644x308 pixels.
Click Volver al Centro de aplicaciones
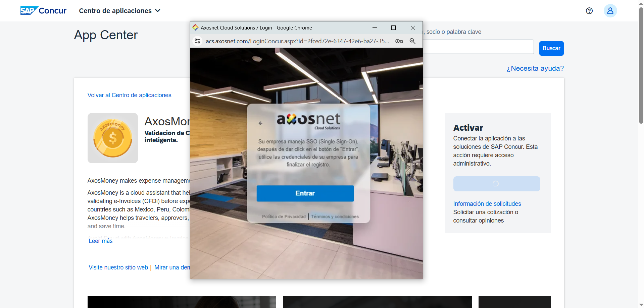[129, 95]
